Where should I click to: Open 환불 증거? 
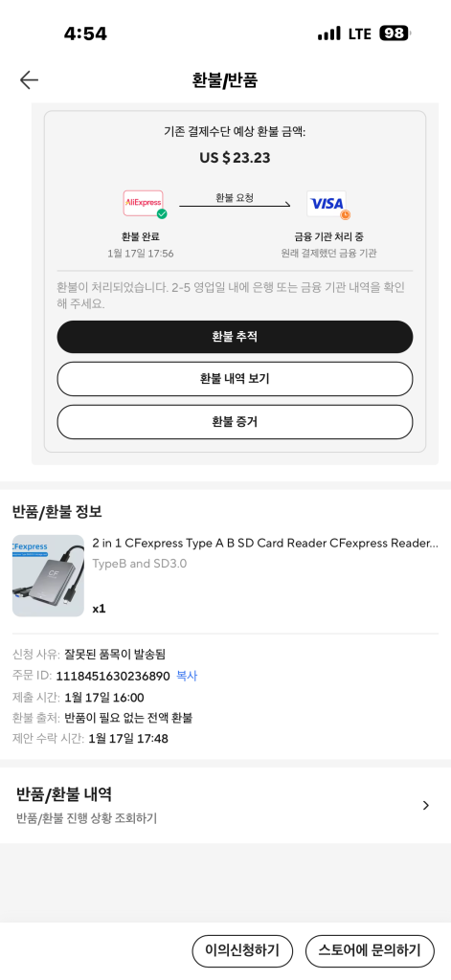coord(235,422)
